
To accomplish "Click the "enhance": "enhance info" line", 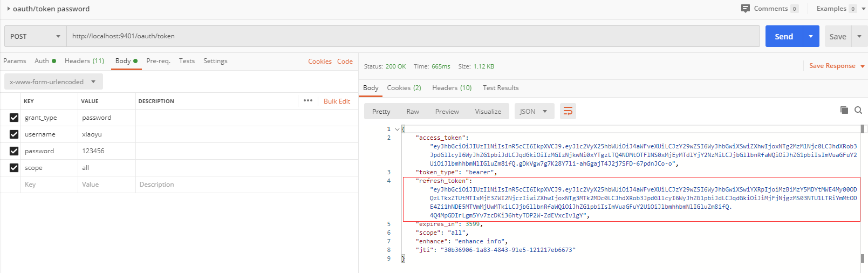I will [462, 242].
